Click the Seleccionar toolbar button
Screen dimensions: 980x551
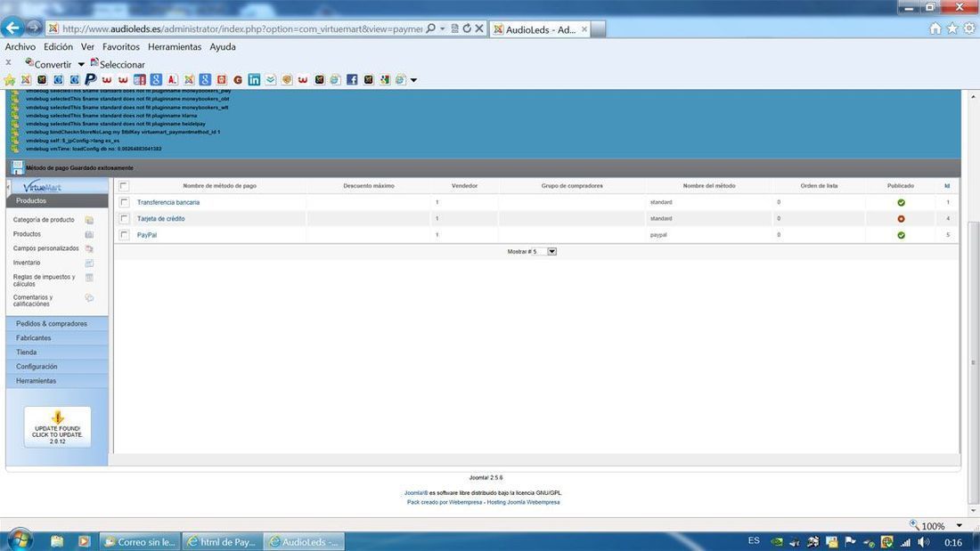coord(118,64)
